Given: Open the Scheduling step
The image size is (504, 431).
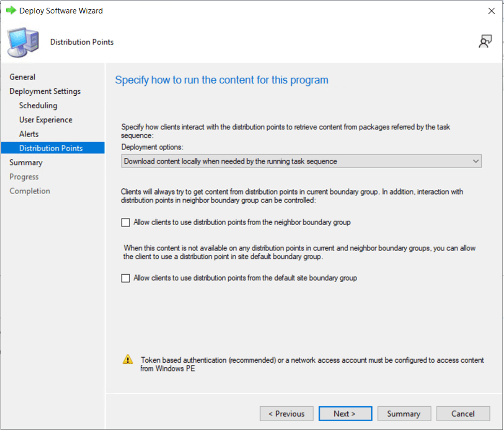Looking at the screenshot, I should (38, 106).
